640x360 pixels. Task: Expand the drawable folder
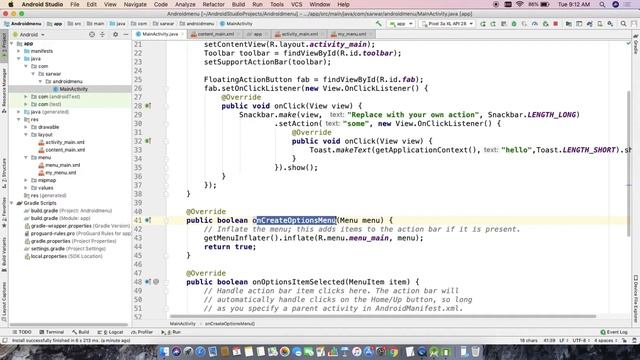pyautogui.click(x=26, y=127)
